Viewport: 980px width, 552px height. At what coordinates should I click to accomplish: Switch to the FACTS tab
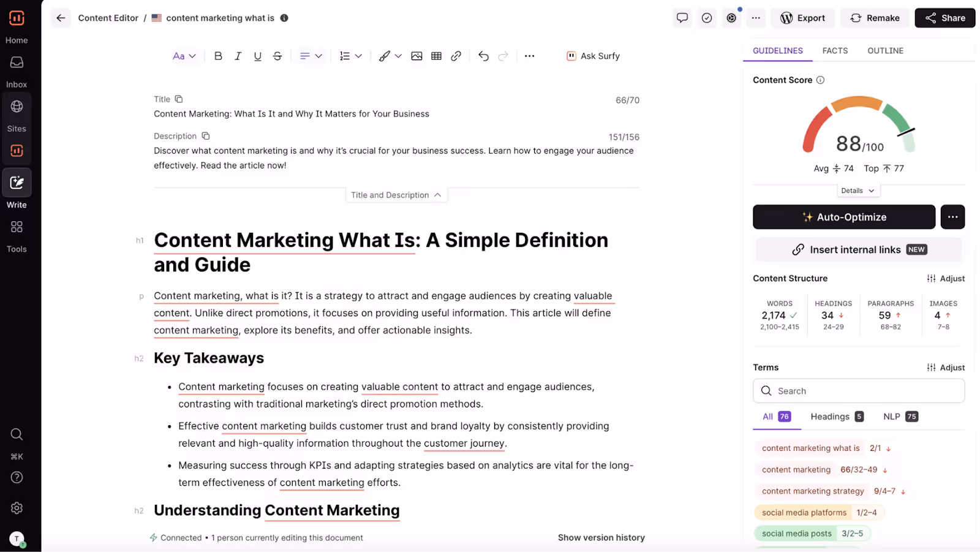(x=835, y=50)
